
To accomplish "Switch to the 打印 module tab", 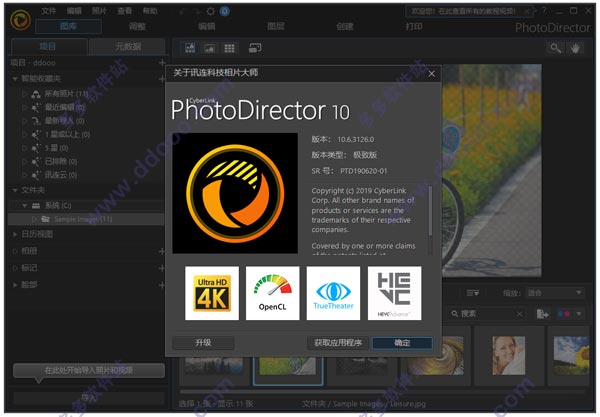I will pos(414,26).
